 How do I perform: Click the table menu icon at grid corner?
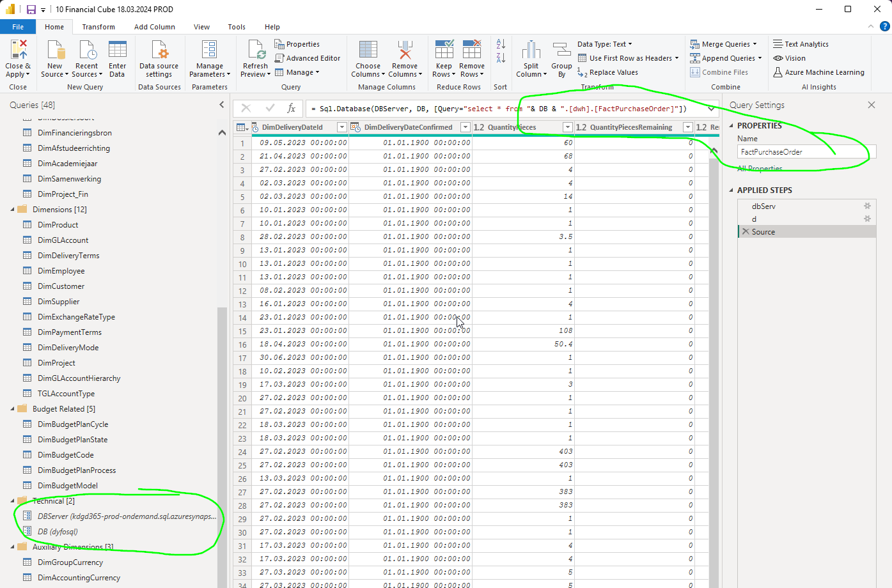click(242, 127)
